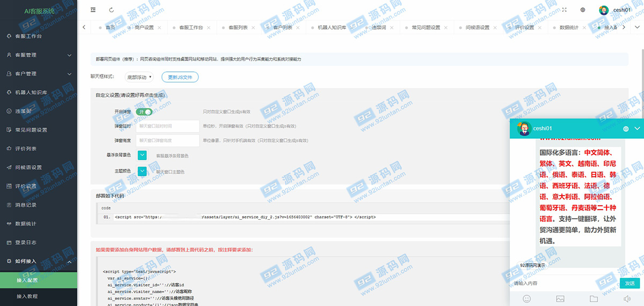This screenshot has width=644, height=306.
Task: Open the emoji picker in chat
Action: pos(527,298)
